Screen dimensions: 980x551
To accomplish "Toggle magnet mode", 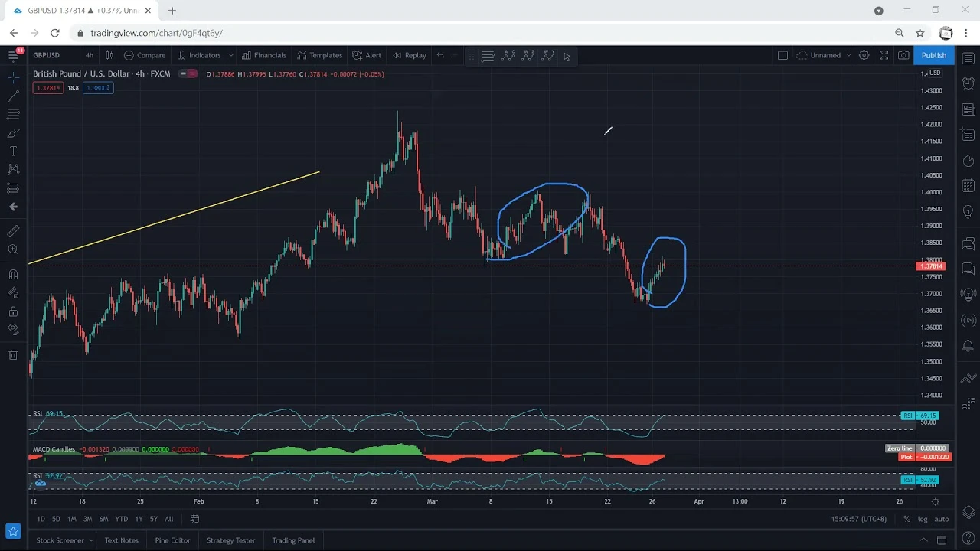I will pyautogui.click(x=13, y=274).
